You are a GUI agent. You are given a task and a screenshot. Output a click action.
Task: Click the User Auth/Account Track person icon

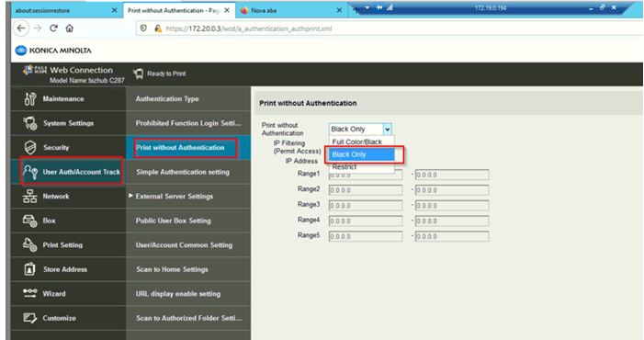coord(30,172)
